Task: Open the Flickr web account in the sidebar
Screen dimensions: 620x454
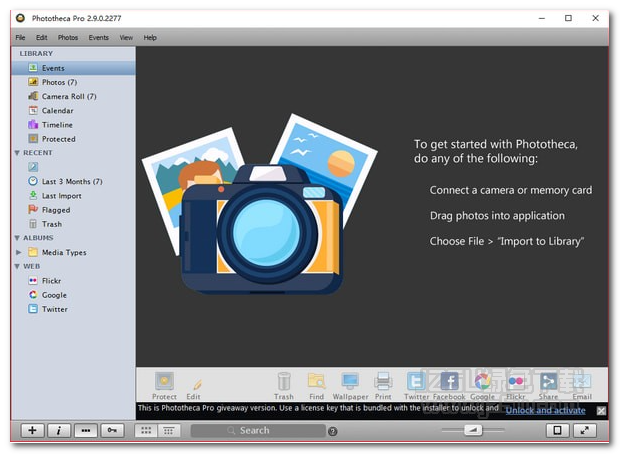Action: (74, 281)
